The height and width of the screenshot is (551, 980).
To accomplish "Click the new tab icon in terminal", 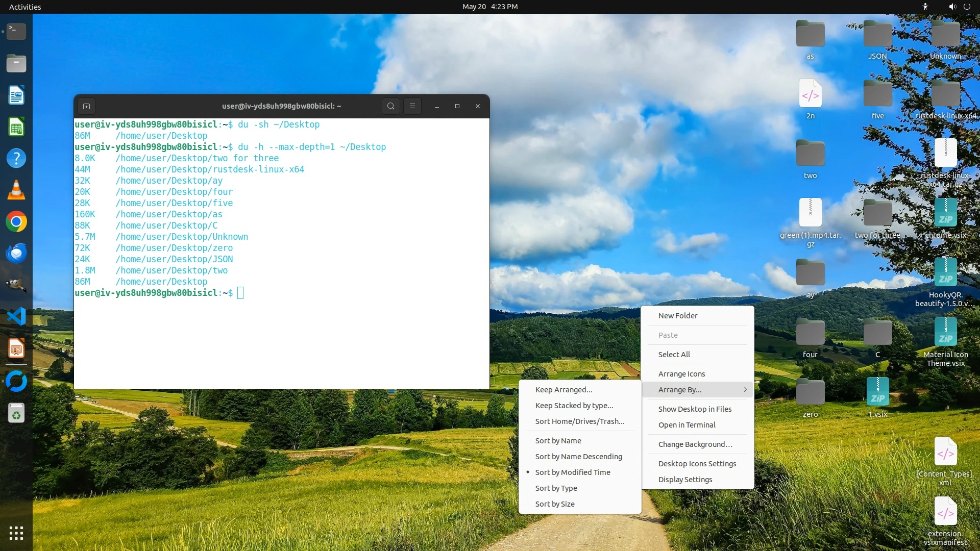I will [x=86, y=106].
